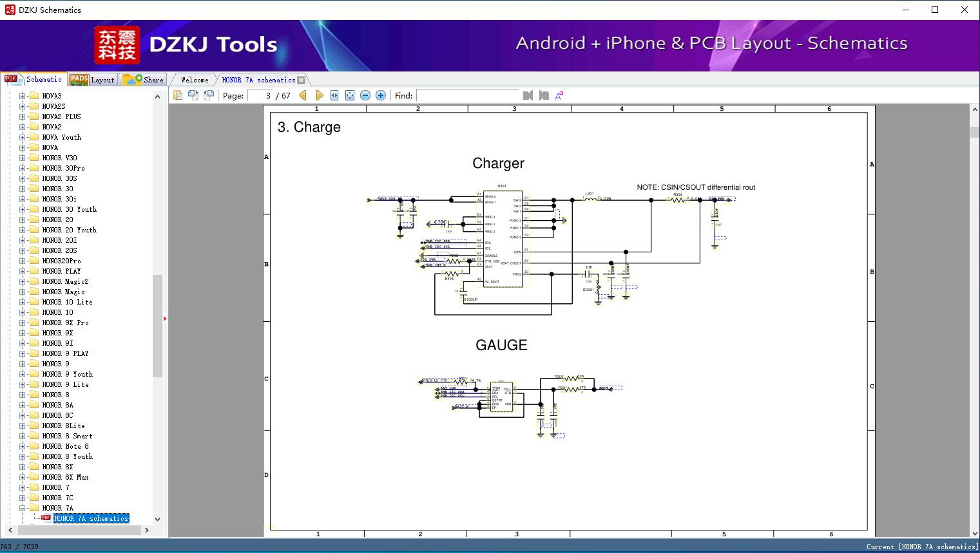This screenshot has height=553, width=980.
Task: Select HONOR 7A schematics file in tree
Action: pos(91,518)
